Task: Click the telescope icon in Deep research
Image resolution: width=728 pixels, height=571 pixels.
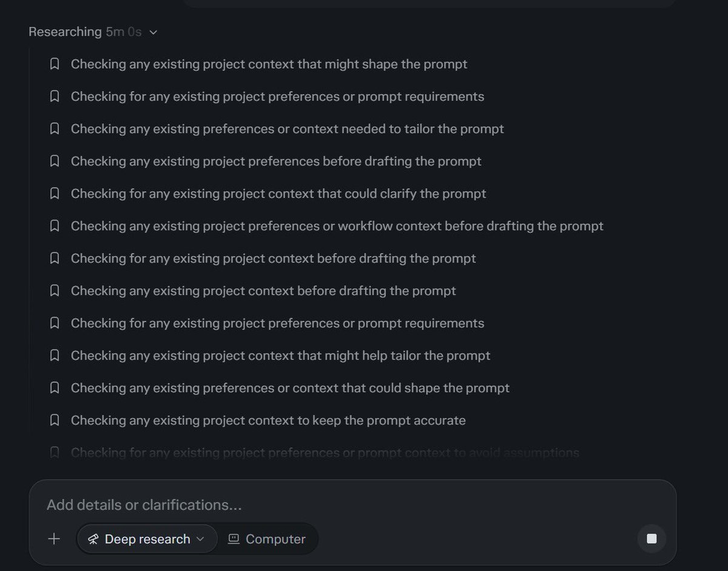Action: click(x=93, y=539)
